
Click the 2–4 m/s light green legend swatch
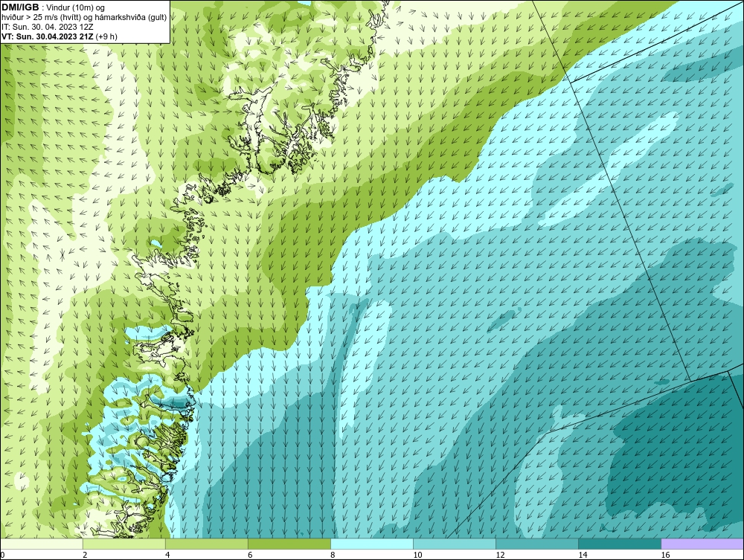(124, 544)
